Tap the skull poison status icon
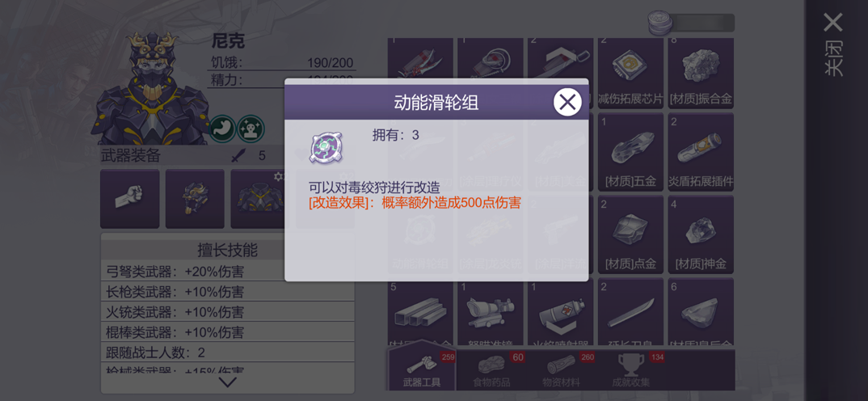Viewport: 868px width, 401px height. (251, 129)
